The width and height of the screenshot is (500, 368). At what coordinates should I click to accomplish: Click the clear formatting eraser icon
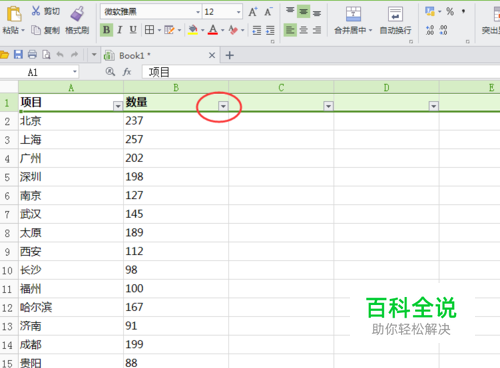coord(233,30)
